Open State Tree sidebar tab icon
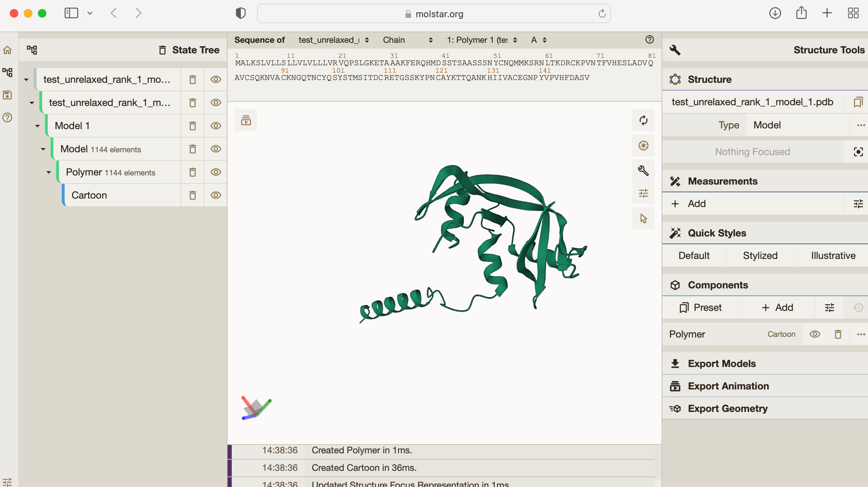The height and width of the screenshot is (487, 868). pos(7,73)
